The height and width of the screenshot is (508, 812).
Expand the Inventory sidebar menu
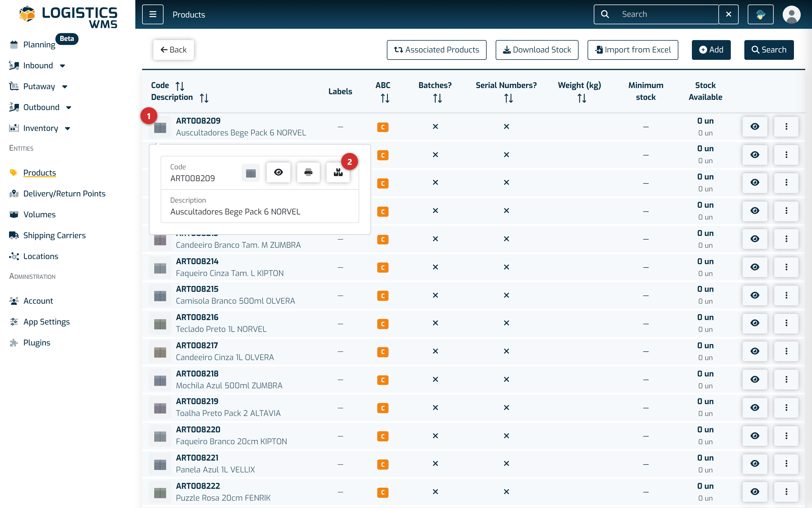tap(39, 128)
